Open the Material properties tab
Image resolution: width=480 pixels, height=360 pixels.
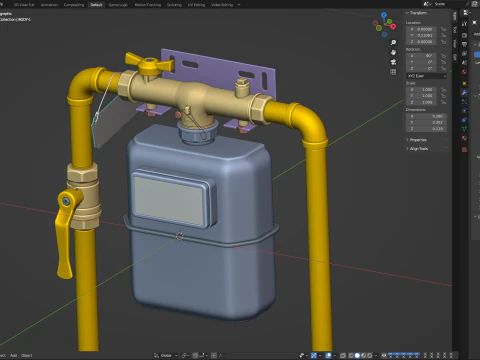point(464,138)
